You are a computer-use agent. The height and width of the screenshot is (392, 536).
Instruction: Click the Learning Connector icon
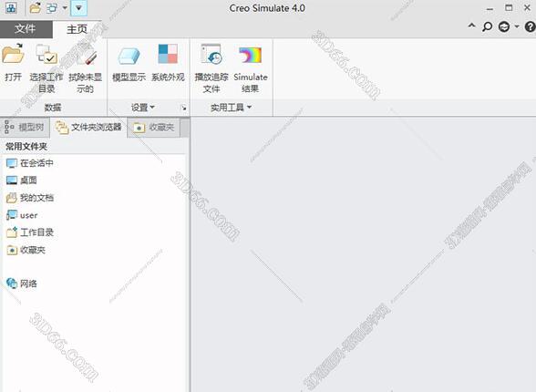click(x=504, y=26)
